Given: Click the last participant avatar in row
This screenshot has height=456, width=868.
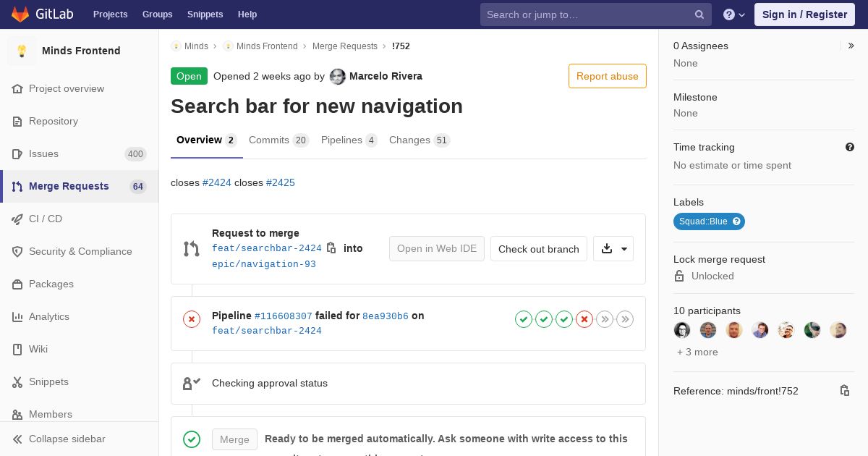Looking at the screenshot, I should [x=838, y=330].
